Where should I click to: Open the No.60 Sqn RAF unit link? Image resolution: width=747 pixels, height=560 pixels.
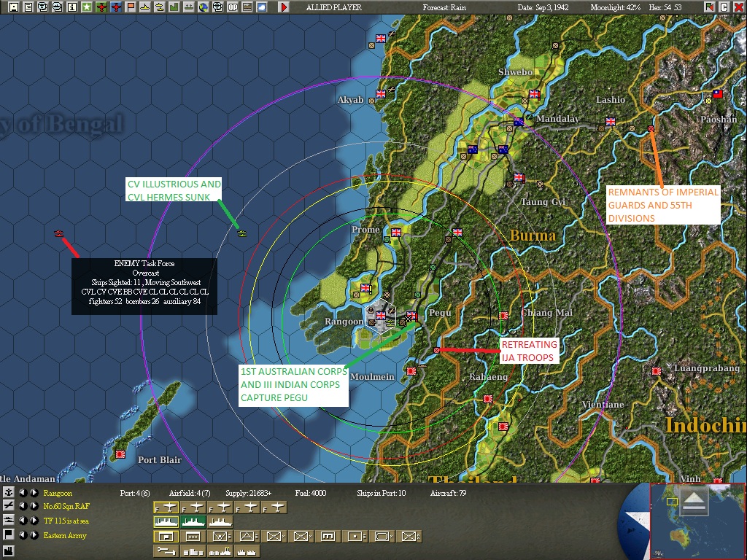coord(66,506)
